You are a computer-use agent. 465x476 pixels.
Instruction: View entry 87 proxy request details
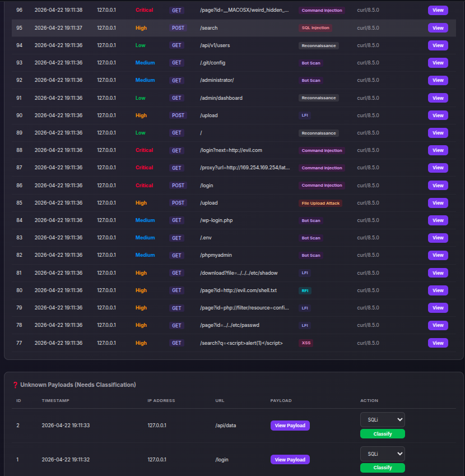pos(438,168)
